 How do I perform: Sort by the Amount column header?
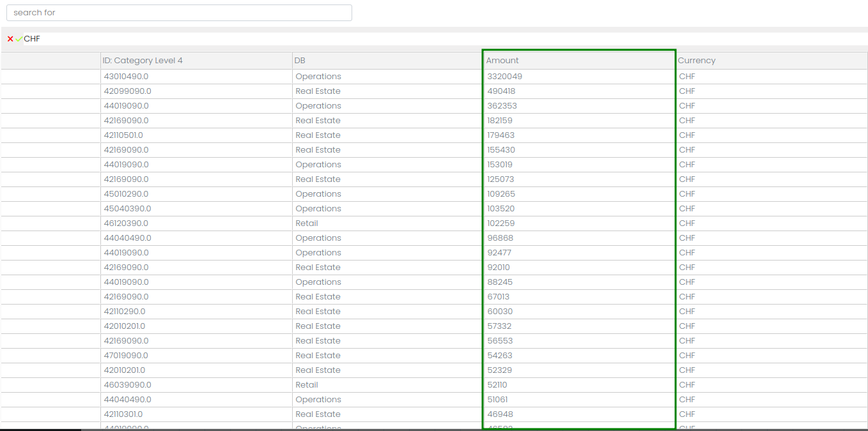(x=502, y=61)
